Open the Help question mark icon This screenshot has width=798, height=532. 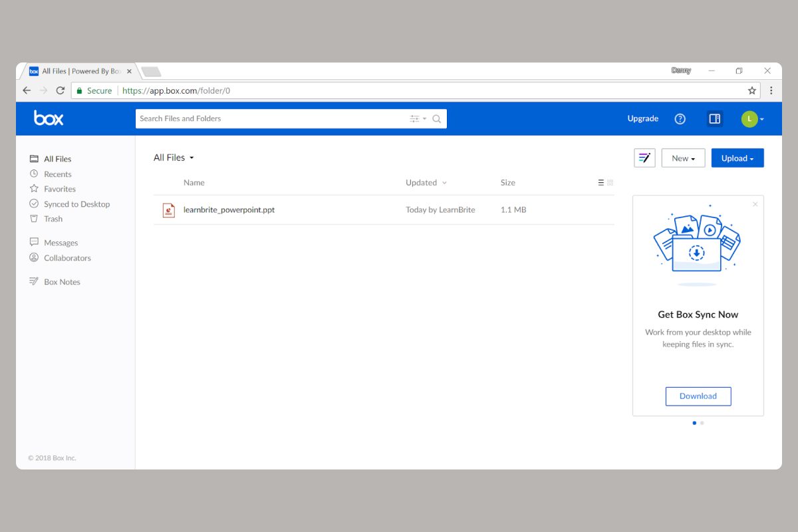(x=680, y=119)
